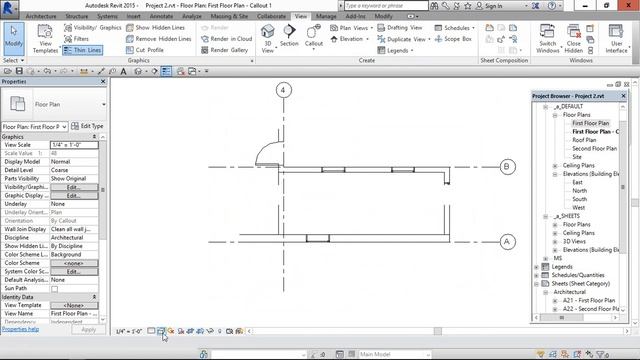
Task: Create a 3D View
Action: (x=268, y=39)
